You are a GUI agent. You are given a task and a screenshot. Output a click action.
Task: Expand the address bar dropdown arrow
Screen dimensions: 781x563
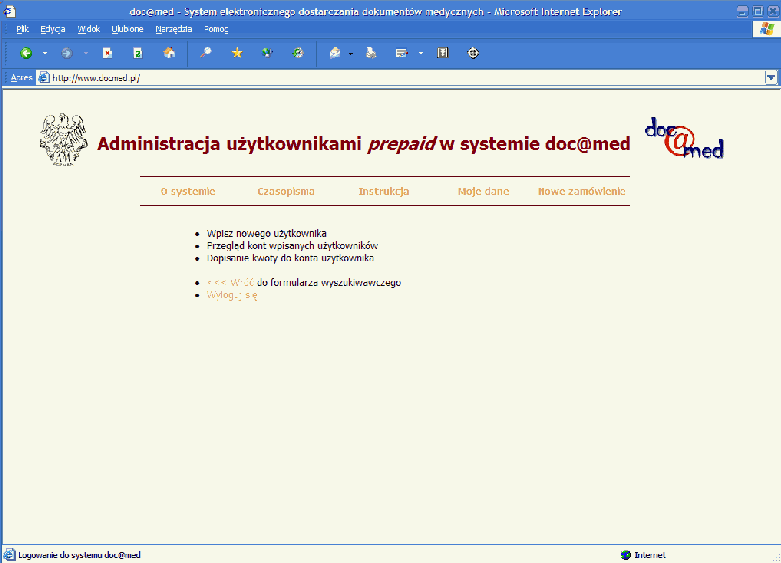coord(771,77)
